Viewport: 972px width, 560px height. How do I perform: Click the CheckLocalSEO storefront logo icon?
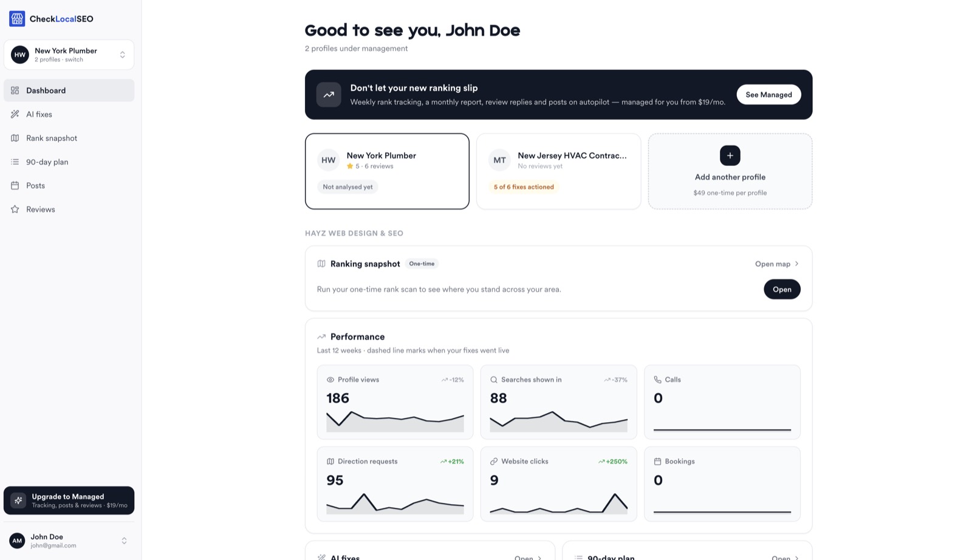tap(17, 19)
